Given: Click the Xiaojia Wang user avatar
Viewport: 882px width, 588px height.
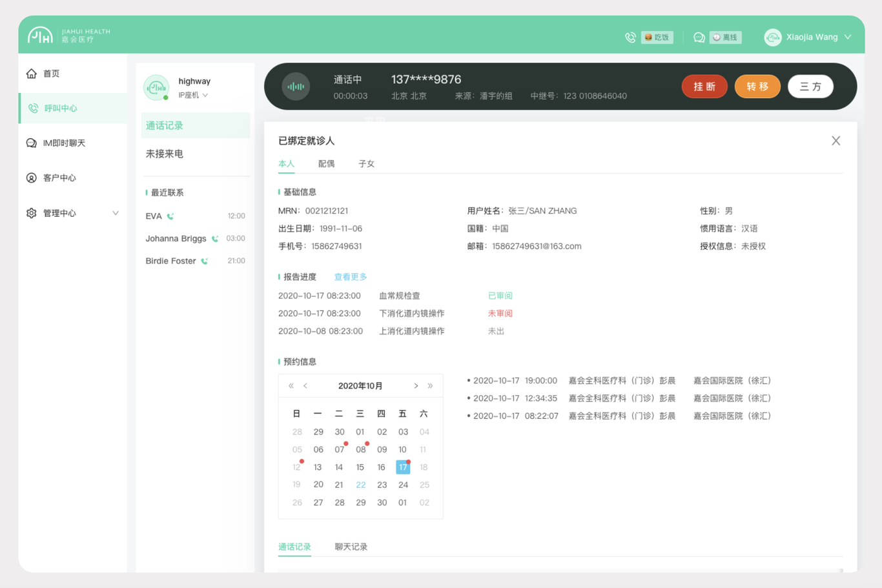Looking at the screenshot, I should click(x=772, y=37).
